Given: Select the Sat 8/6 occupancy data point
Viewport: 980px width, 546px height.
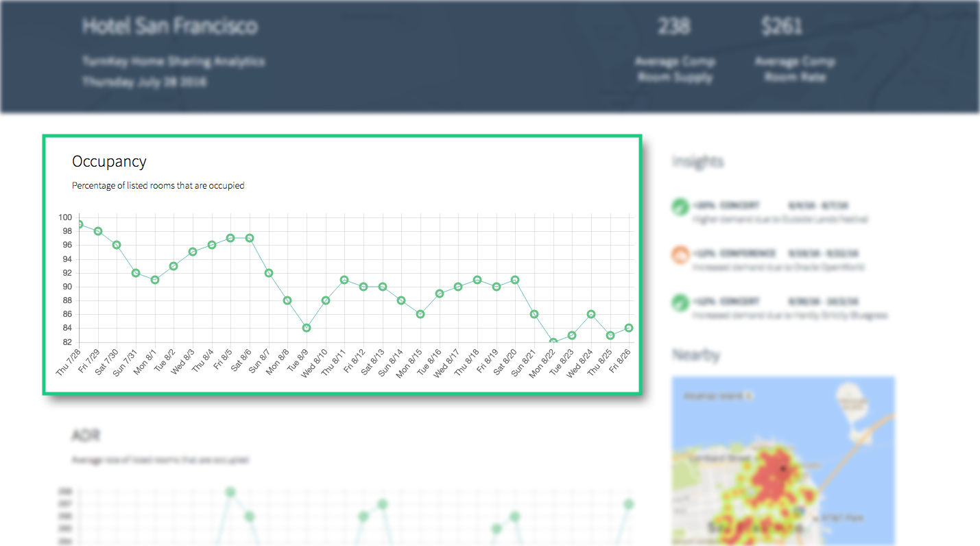Looking at the screenshot, I should click(250, 238).
